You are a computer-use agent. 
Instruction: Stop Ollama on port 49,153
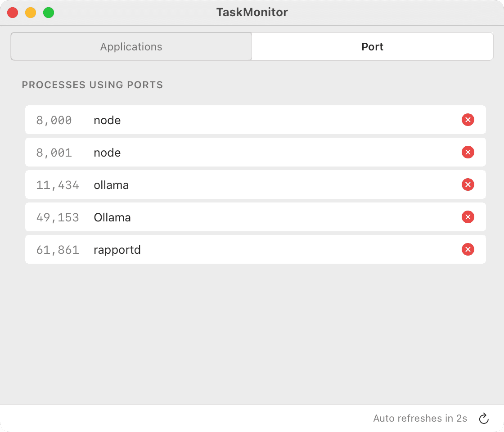coord(468,217)
